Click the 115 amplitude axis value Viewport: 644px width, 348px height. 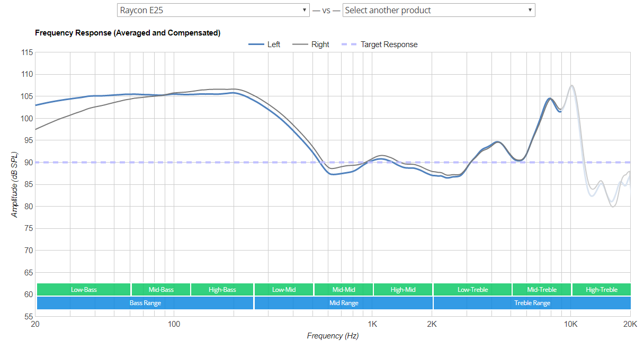click(x=27, y=52)
